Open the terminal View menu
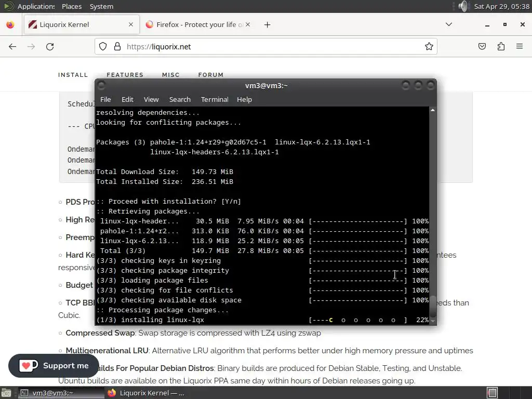The width and height of the screenshot is (532, 399). 151,99
